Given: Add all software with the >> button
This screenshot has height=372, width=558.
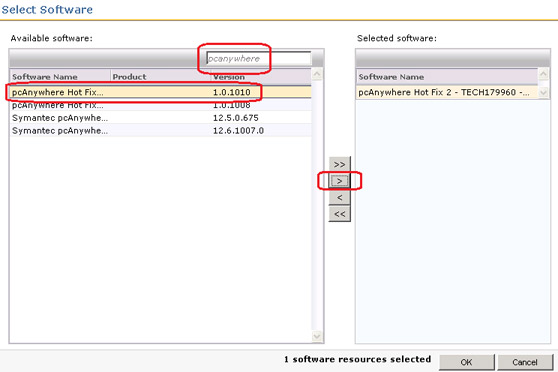Looking at the screenshot, I should pos(339,164).
